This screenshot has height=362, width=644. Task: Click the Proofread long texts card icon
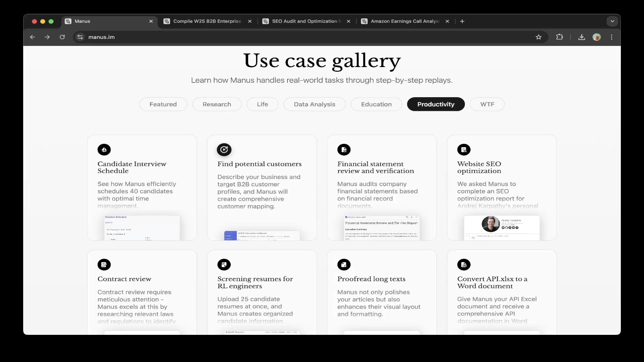344,265
